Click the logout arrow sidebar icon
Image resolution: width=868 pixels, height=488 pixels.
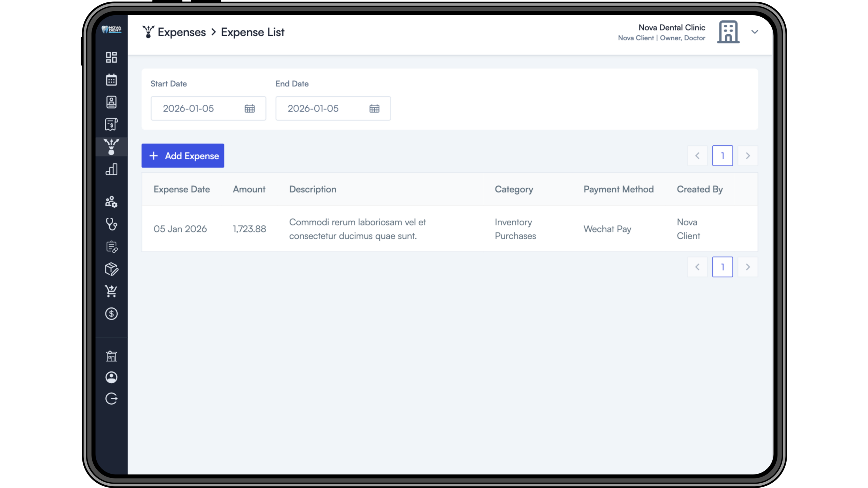(x=111, y=399)
